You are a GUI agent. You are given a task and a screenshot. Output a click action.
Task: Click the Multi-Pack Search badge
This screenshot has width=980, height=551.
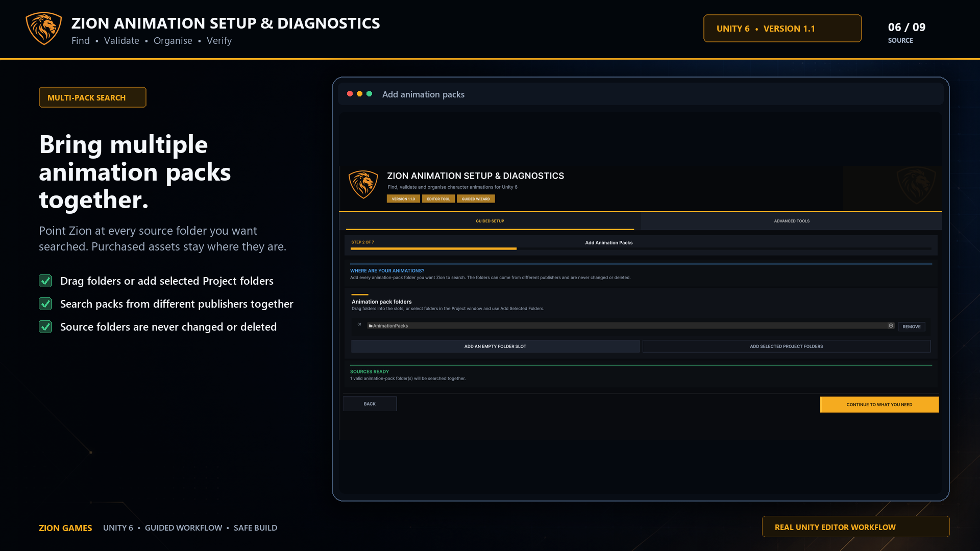click(x=92, y=97)
